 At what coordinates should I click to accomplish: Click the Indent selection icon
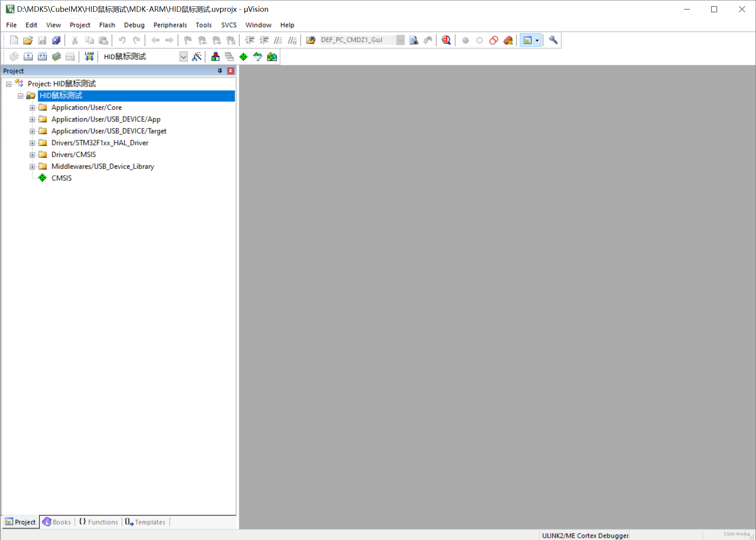pos(250,40)
